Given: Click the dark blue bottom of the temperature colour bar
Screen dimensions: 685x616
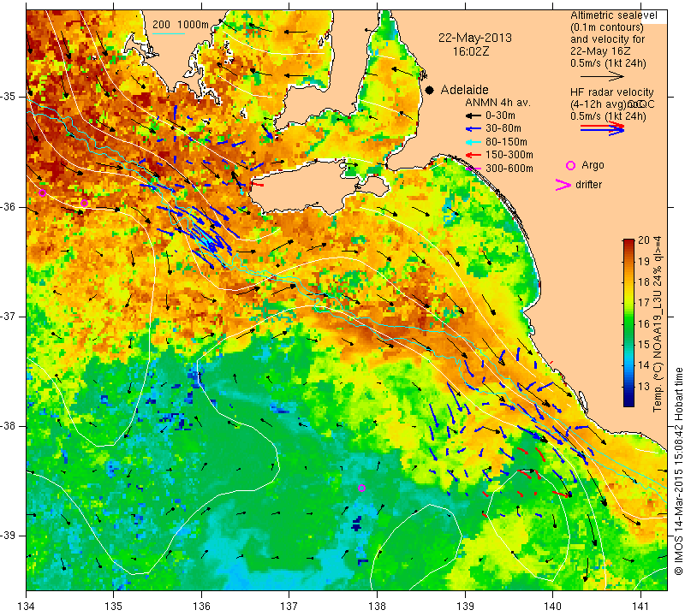Looking at the screenshot, I should point(628,403).
